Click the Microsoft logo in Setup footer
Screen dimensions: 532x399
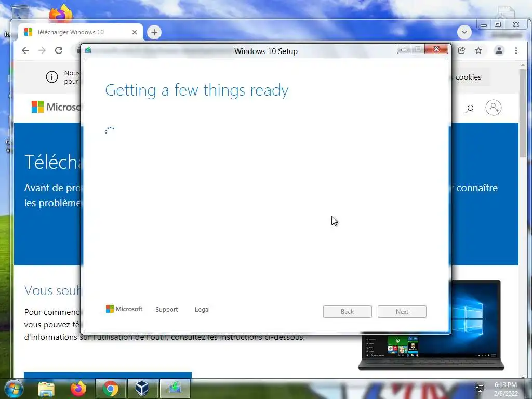click(124, 309)
